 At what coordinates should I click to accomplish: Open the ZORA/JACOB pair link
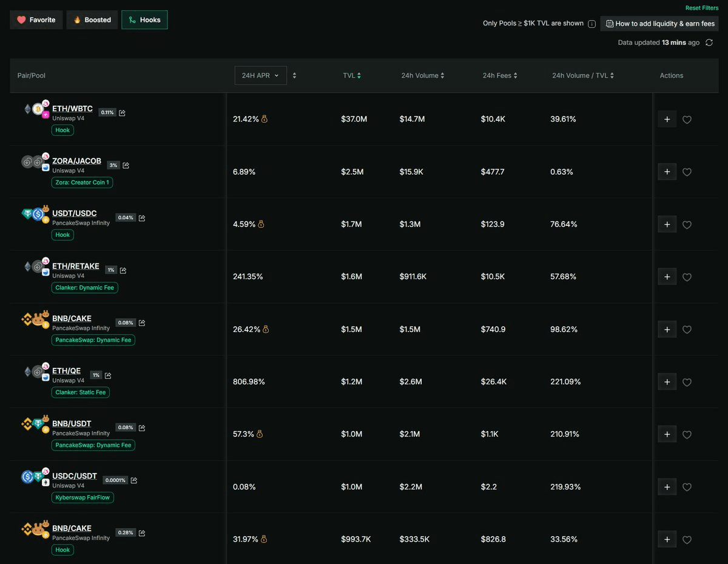(x=76, y=161)
